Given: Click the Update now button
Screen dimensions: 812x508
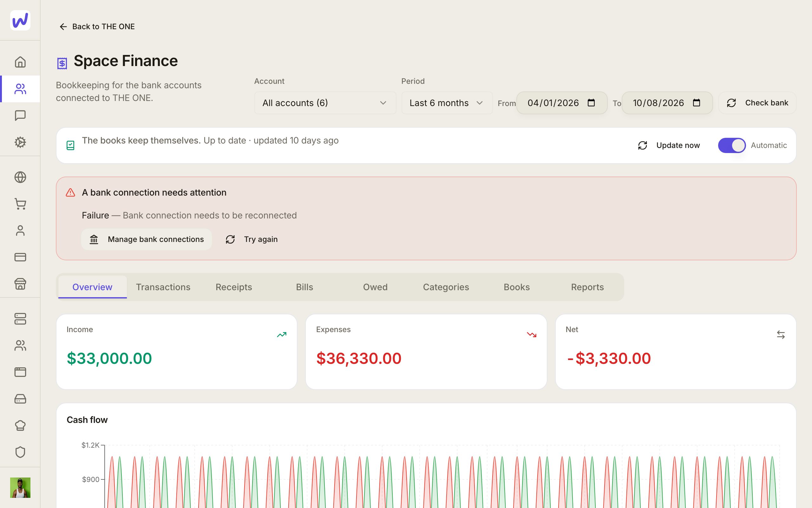Looking at the screenshot, I should [x=669, y=145].
